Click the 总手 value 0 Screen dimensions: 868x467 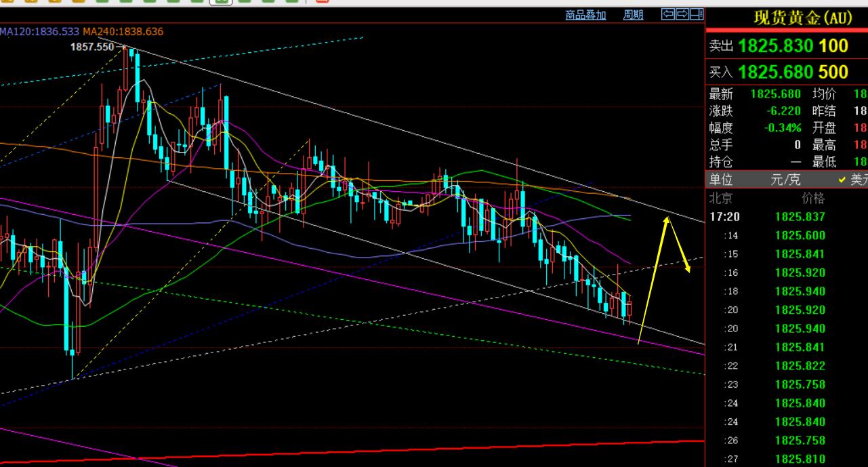click(x=798, y=144)
